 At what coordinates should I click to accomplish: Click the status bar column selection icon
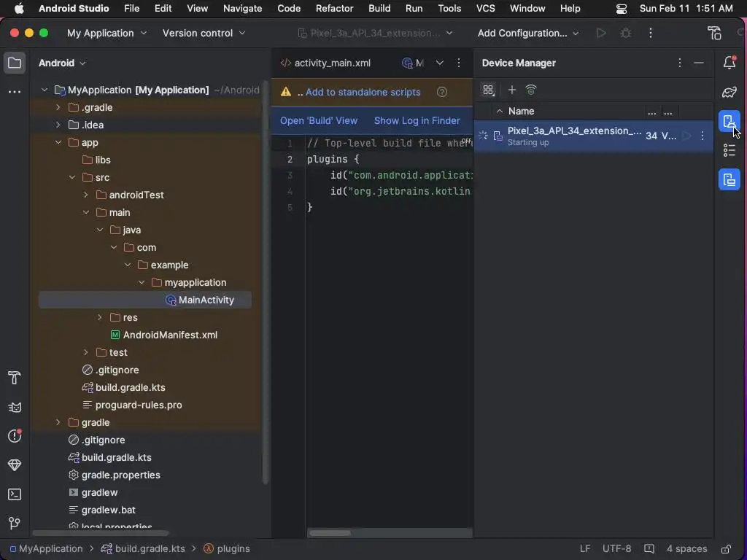649,548
